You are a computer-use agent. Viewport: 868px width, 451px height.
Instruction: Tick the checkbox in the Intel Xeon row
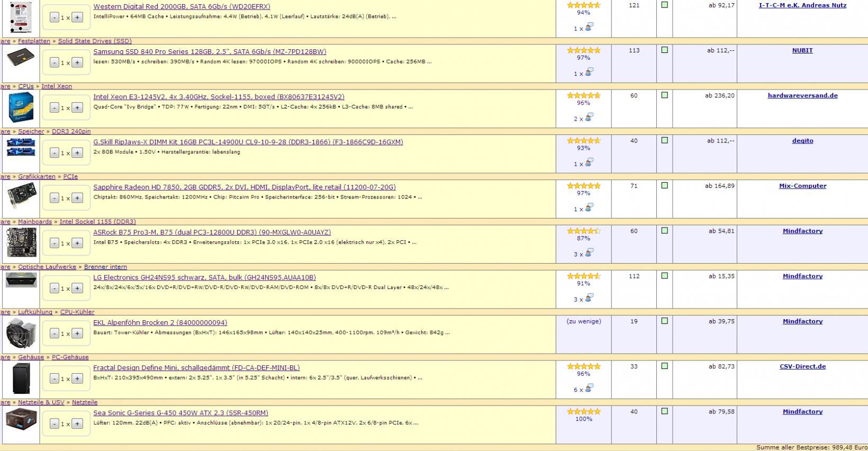click(665, 95)
